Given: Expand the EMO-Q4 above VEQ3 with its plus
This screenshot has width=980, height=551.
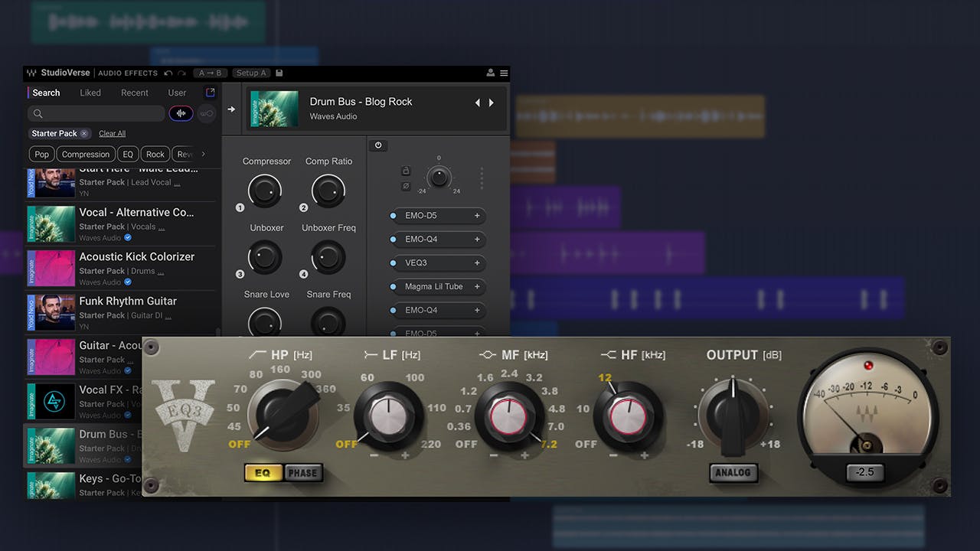Looking at the screenshot, I should click(477, 240).
